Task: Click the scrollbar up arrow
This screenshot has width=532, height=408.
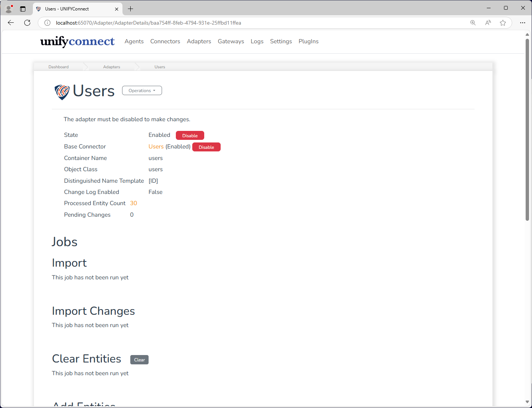Action: [527, 34]
